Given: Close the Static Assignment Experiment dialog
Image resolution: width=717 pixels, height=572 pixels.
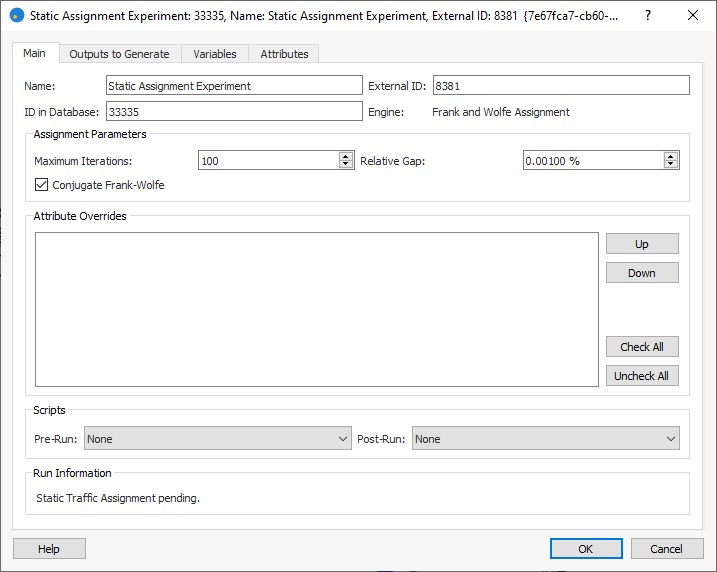Looking at the screenshot, I should pyautogui.click(x=693, y=16).
